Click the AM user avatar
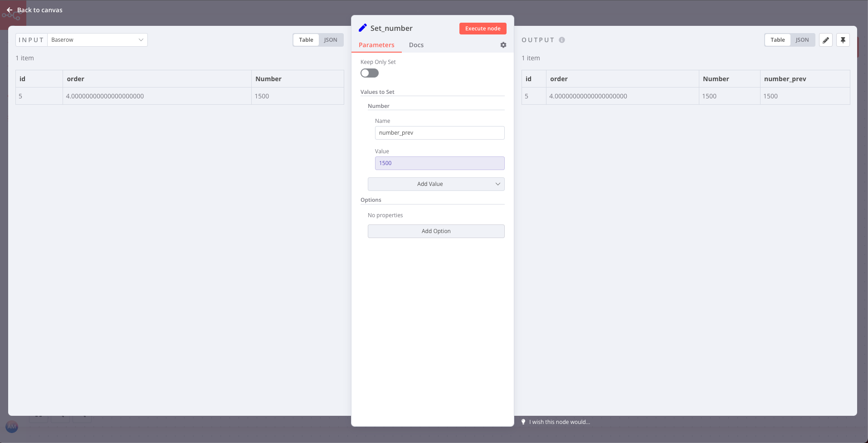Image resolution: width=868 pixels, height=443 pixels. [x=12, y=427]
